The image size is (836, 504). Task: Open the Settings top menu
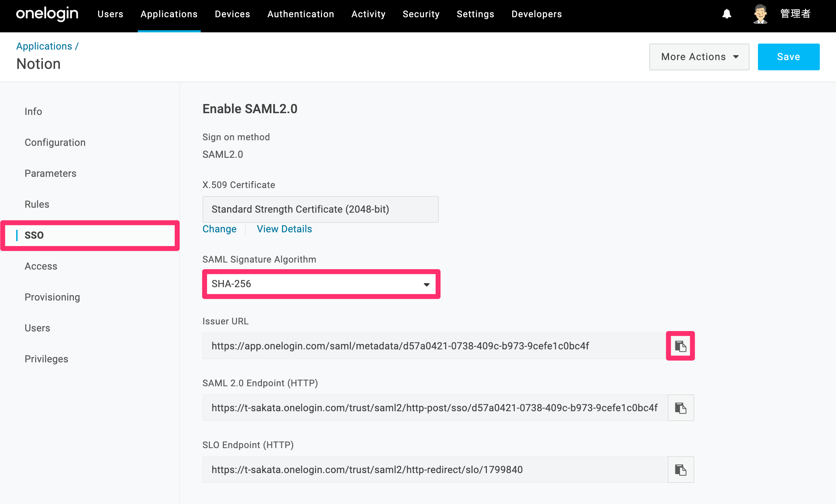475,14
